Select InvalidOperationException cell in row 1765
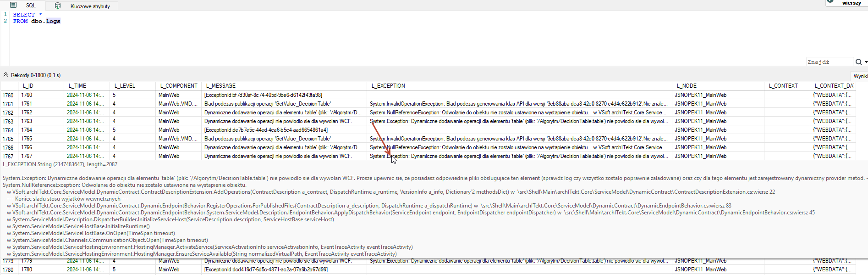868x275 pixels. [x=520, y=139]
